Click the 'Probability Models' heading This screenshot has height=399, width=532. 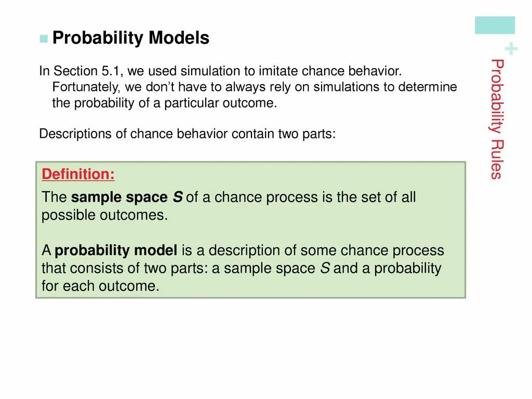click(x=130, y=37)
